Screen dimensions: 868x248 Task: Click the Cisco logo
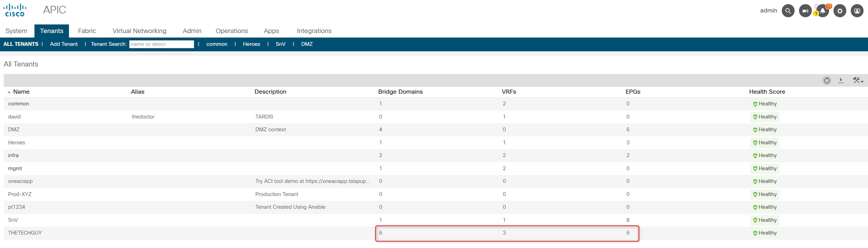[15, 10]
